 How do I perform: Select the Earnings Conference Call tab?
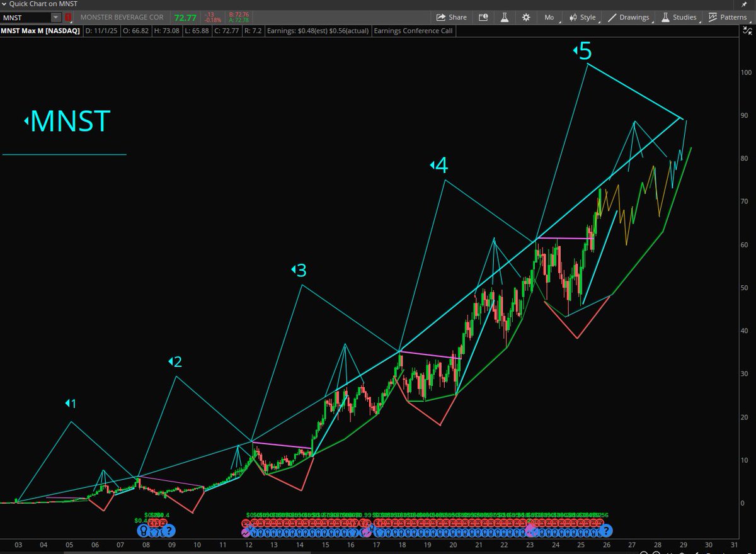413,30
